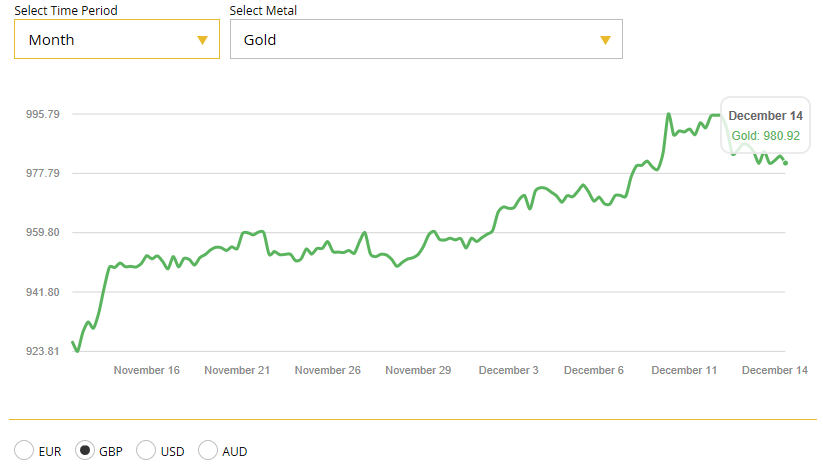Click the 959.80 y-axis price label
This screenshot has height=468, width=823.
[43, 233]
